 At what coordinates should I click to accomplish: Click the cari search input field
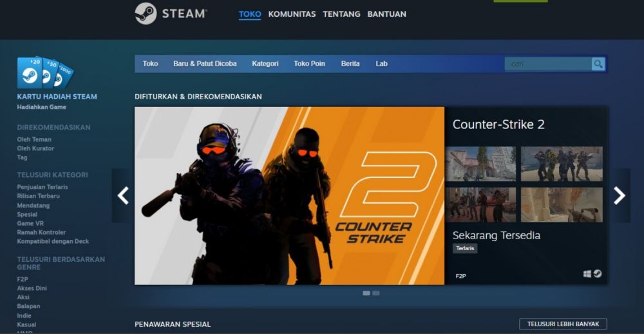coord(547,64)
